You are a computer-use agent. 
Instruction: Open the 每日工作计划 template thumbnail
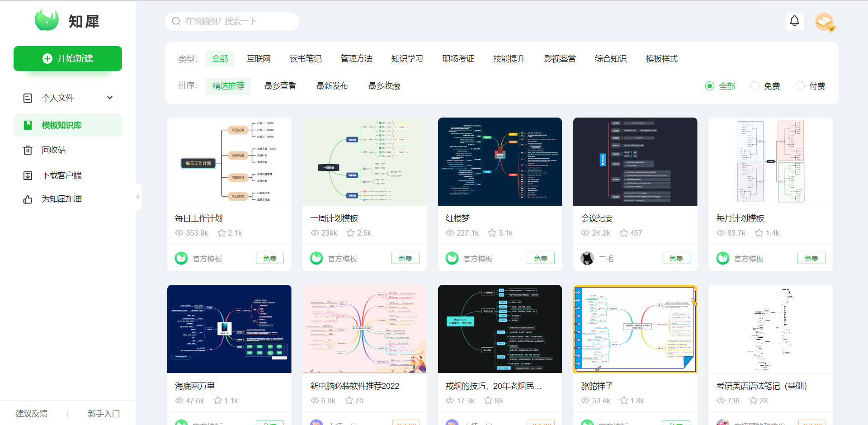pos(229,161)
